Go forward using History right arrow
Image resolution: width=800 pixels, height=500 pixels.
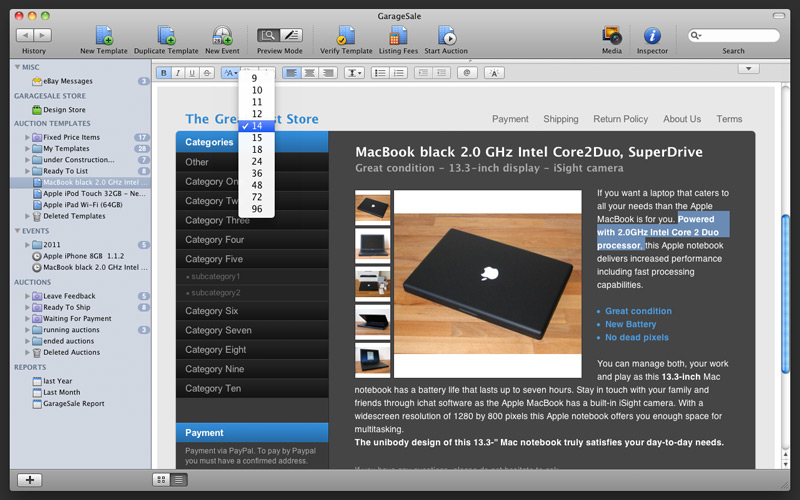[x=42, y=35]
